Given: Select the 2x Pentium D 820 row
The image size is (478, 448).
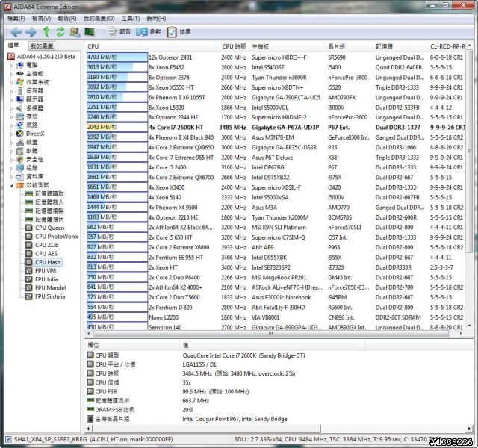Looking at the screenshot, I should click(x=276, y=307).
